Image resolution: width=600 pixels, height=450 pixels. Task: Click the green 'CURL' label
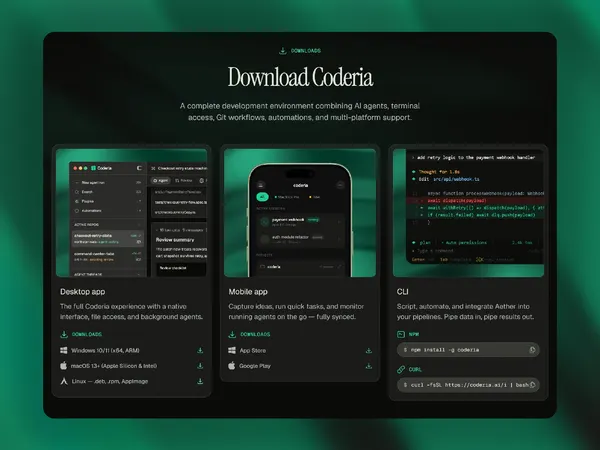(415, 369)
